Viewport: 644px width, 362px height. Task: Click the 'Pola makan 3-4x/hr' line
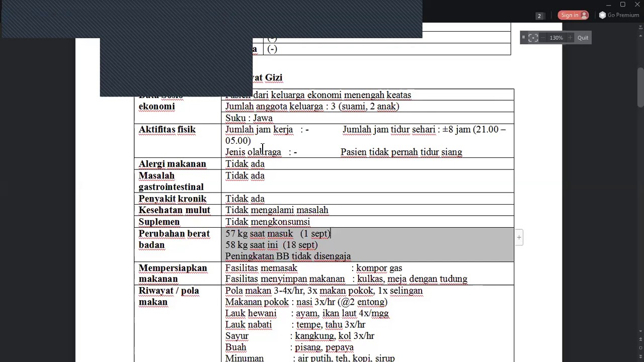tap(324, 291)
